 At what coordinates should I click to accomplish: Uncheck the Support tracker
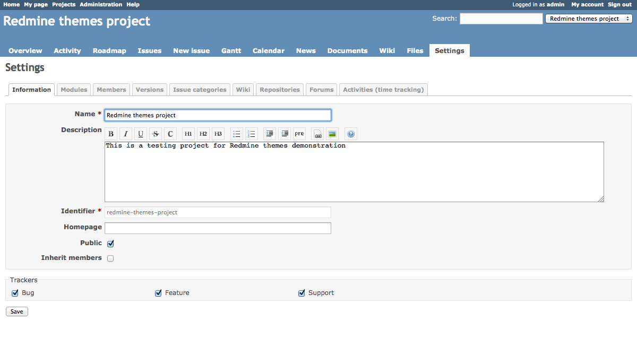pos(302,293)
